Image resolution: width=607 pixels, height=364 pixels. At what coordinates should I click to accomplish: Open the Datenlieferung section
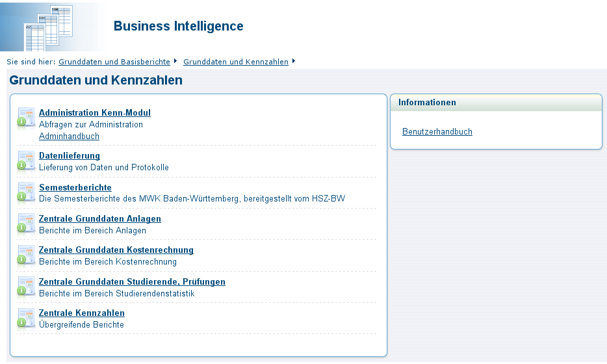tap(70, 155)
